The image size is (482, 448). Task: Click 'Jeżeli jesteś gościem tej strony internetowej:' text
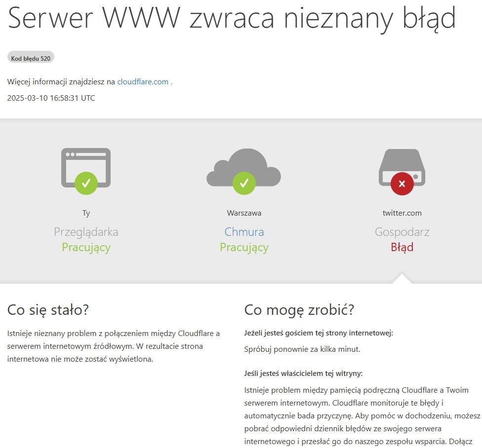pos(319,333)
